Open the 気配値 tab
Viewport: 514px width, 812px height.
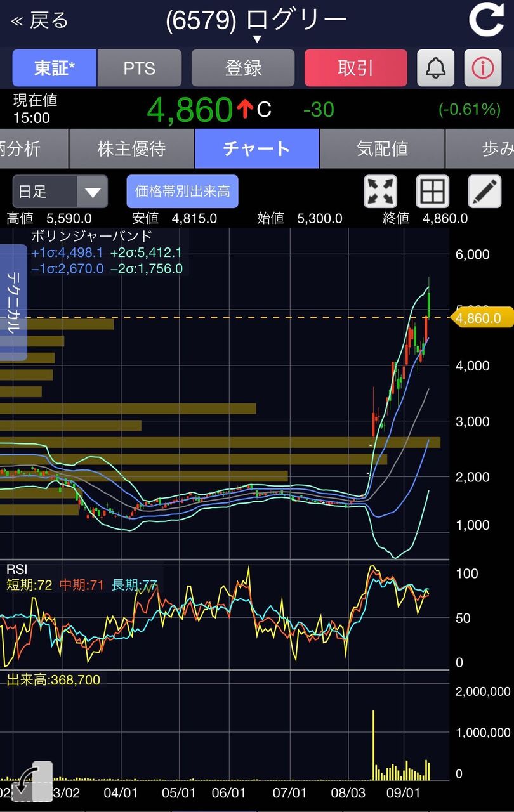tap(382, 148)
